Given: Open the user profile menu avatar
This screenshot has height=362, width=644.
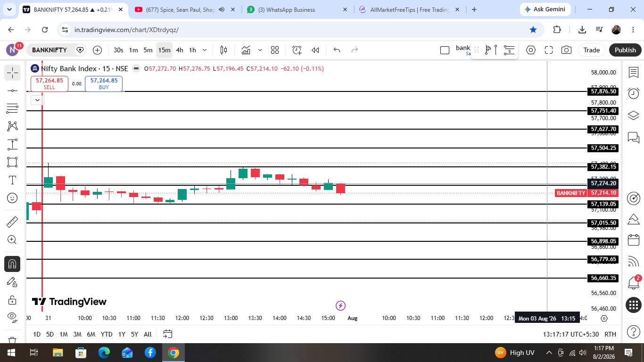Looking at the screenshot, I should pyautogui.click(x=13, y=49).
